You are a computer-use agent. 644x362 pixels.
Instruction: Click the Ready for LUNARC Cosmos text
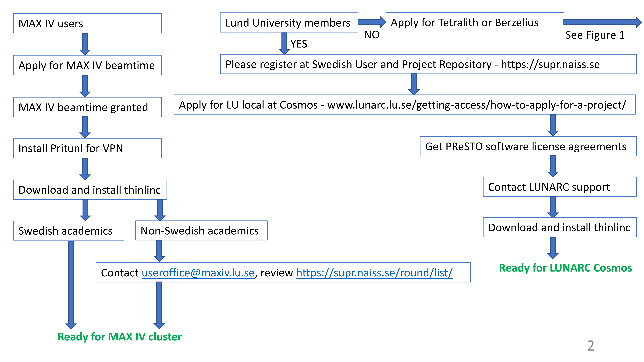tap(565, 268)
